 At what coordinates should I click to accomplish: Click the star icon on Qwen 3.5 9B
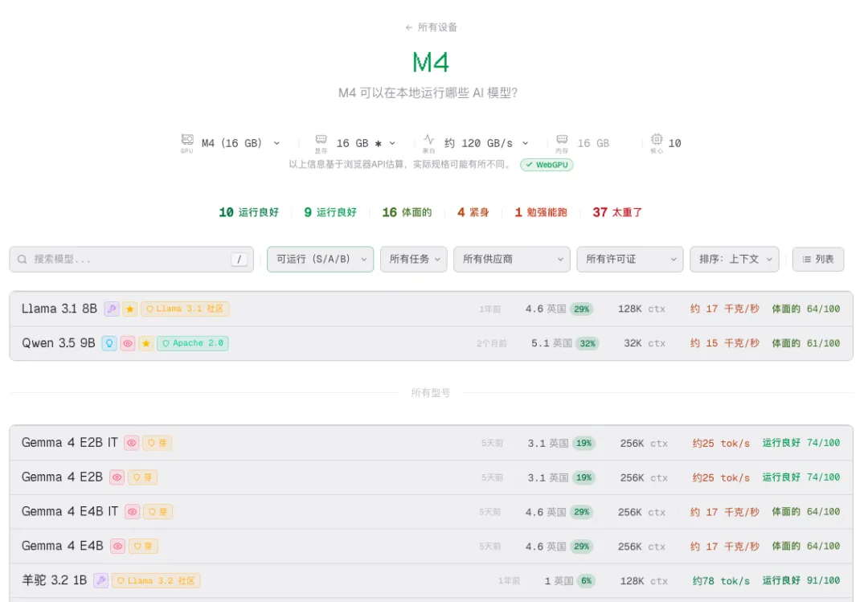click(x=146, y=343)
